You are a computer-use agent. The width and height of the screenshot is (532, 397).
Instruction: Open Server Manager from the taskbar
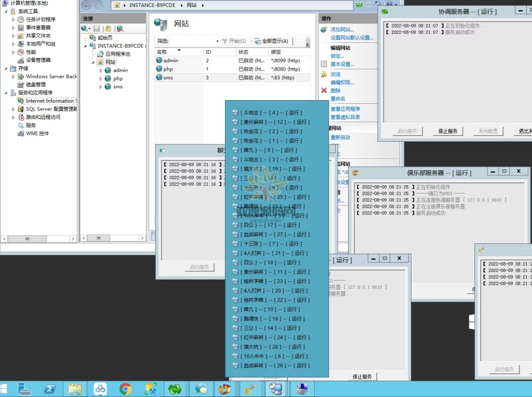tap(24, 389)
